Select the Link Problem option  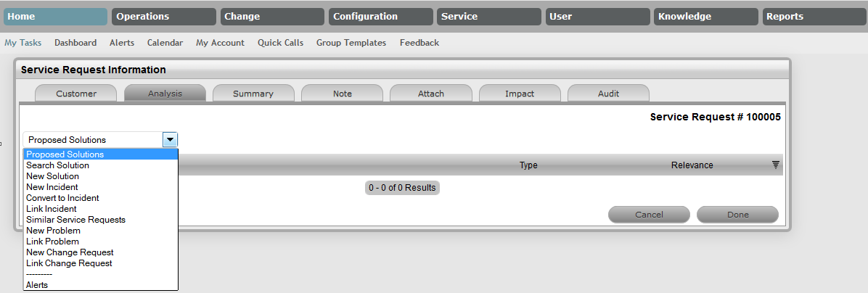pyautogui.click(x=52, y=242)
